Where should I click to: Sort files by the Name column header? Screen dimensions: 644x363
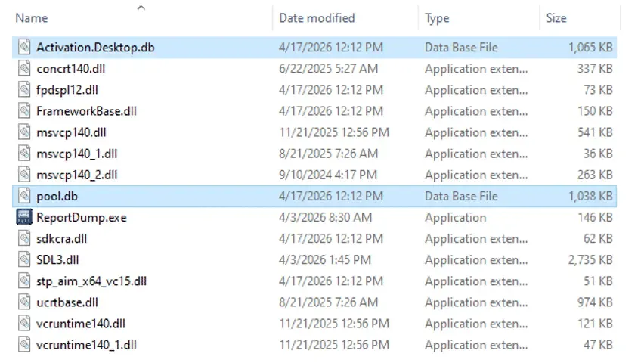[x=32, y=18]
